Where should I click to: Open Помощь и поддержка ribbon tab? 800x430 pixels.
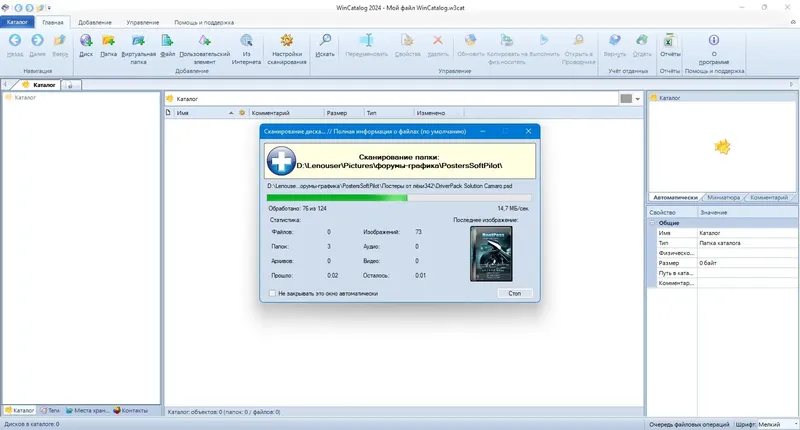(x=204, y=22)
